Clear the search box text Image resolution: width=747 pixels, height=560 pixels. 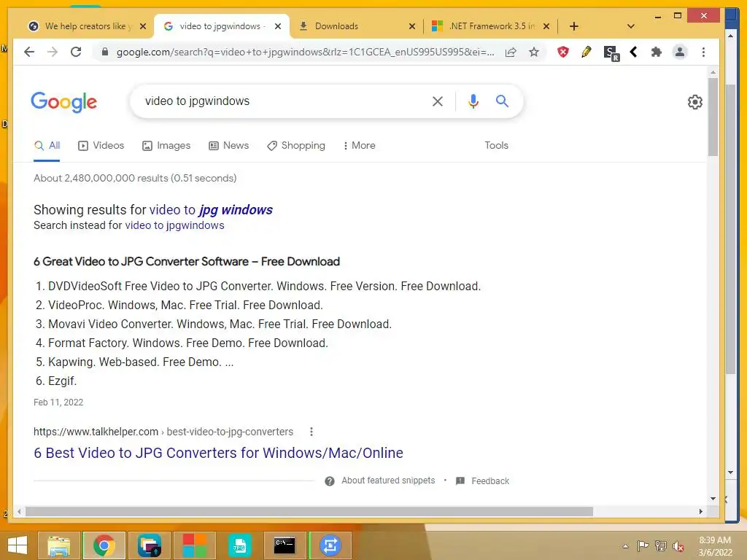[438, 101]
